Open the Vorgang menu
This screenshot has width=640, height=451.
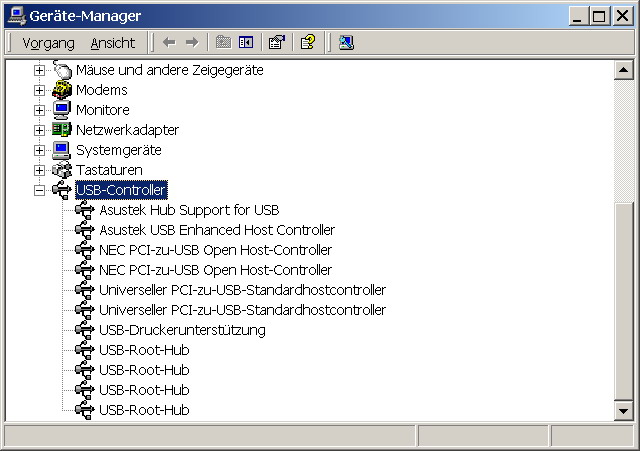(x=49, y=43)
